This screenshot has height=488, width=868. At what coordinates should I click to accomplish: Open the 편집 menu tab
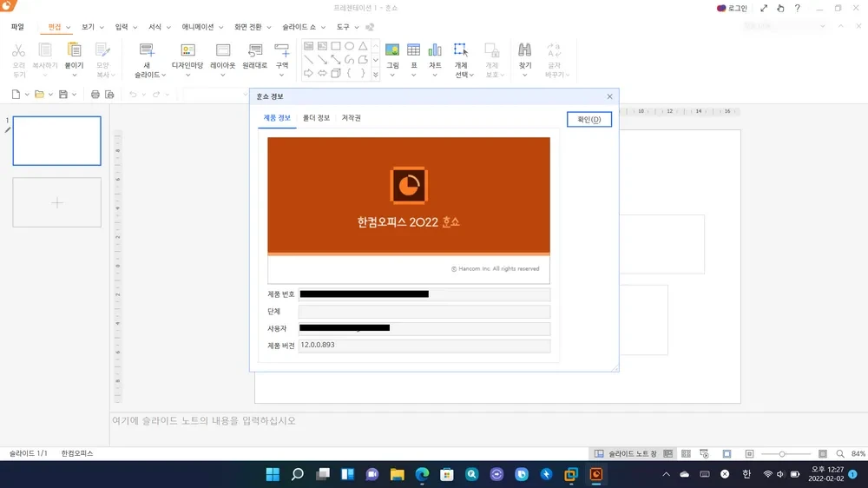click(x=54, y=27)
